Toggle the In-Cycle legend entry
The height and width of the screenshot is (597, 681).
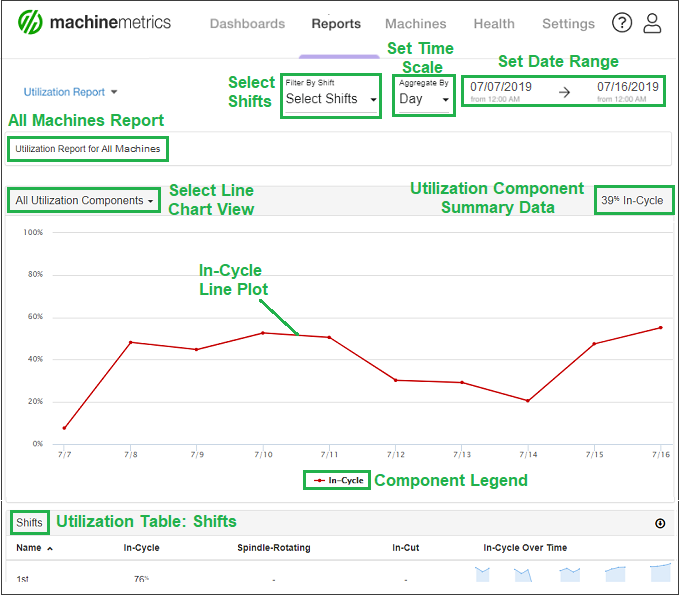pos(339,481)
